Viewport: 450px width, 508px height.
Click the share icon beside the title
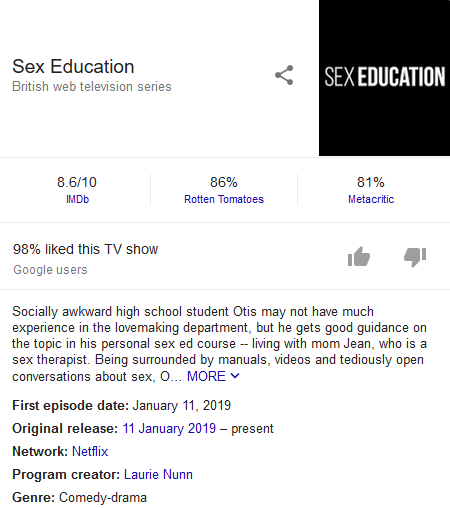point(284,75)
